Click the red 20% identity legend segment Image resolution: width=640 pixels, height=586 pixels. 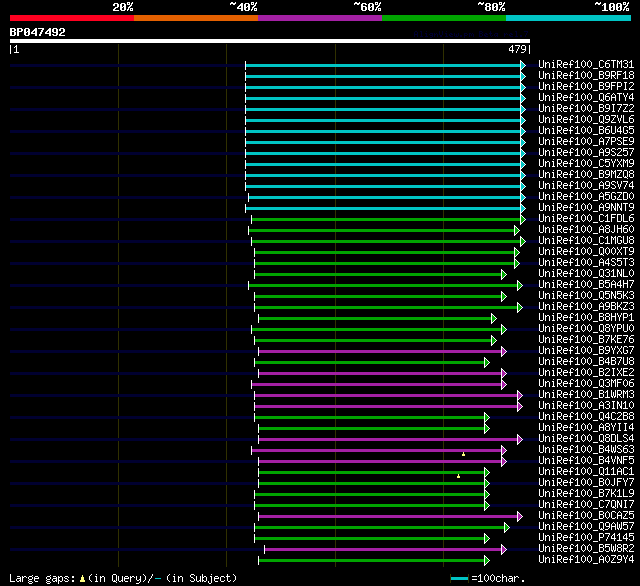click(72, 18)
